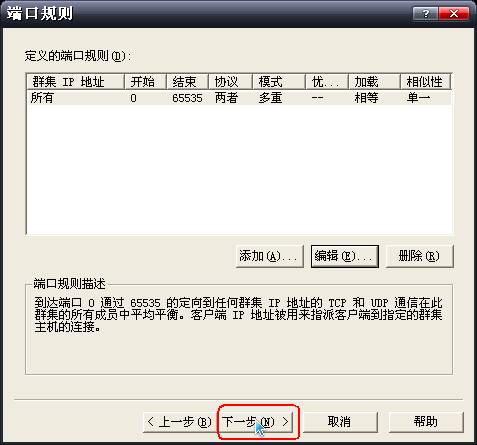Click the 两者 protocol cell
Viewport: 477px width, 445px height.
[x=226, y=98]
